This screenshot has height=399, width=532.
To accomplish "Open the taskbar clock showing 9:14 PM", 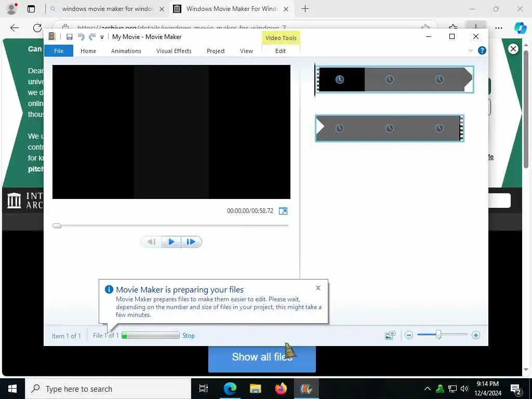I will click(487, 389).
